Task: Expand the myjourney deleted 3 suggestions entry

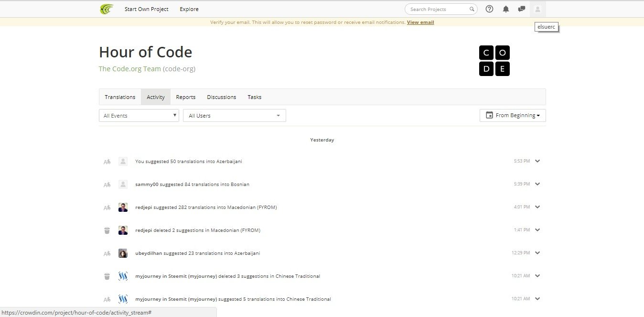Action: click(537, 276)
